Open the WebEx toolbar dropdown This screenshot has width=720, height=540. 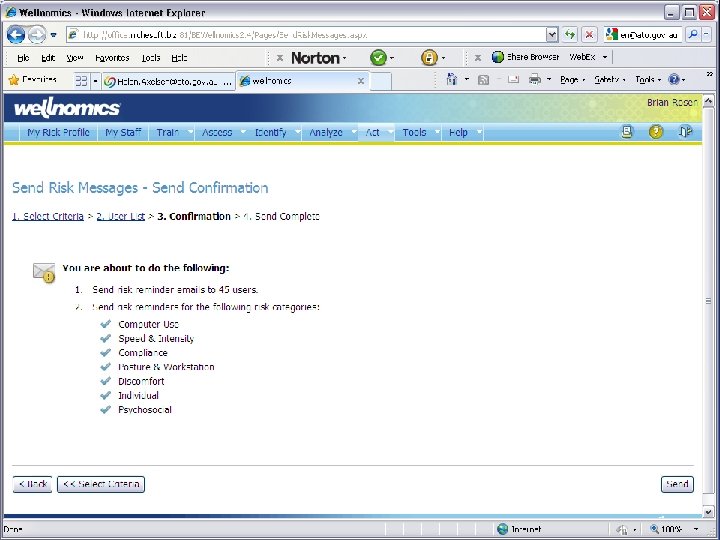(x=605, y=57)
